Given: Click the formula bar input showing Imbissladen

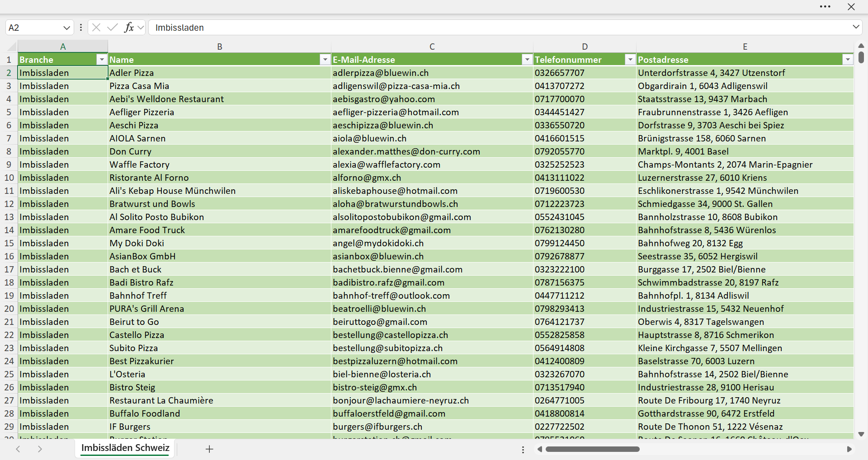Looking at the screenshot, I should 500,28.
